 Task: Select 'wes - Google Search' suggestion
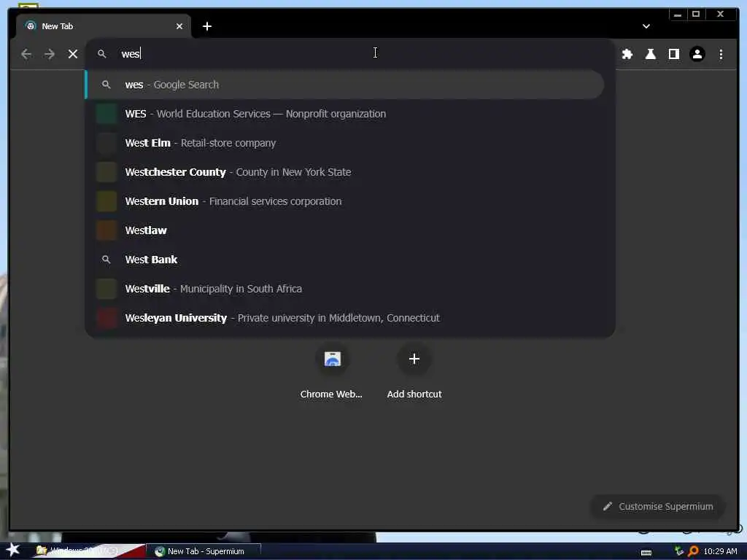344,85
